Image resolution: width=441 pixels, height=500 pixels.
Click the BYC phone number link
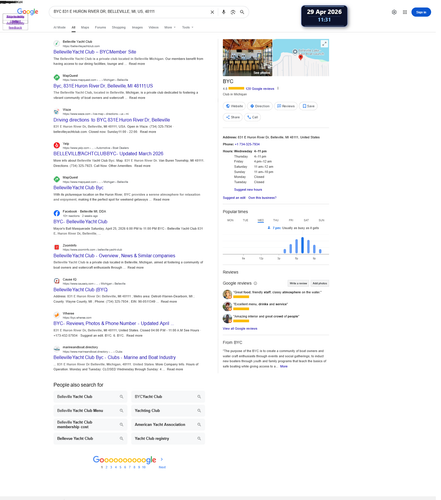tap(247, 144)
